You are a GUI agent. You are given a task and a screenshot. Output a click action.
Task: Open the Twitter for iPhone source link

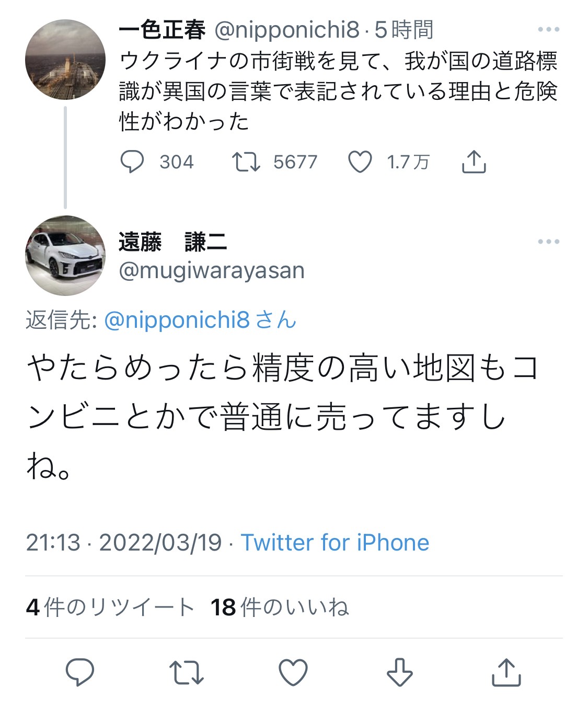click(x=335, y=543)
